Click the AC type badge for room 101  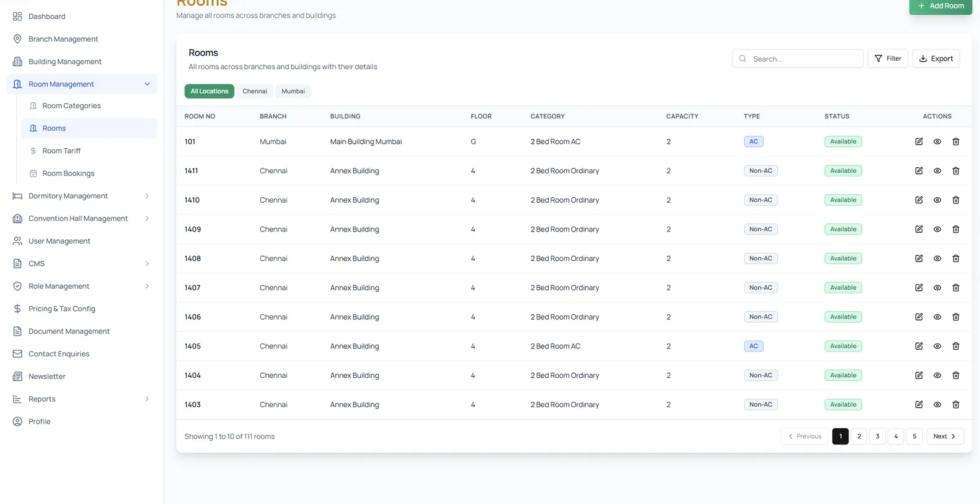click(753, 141)
